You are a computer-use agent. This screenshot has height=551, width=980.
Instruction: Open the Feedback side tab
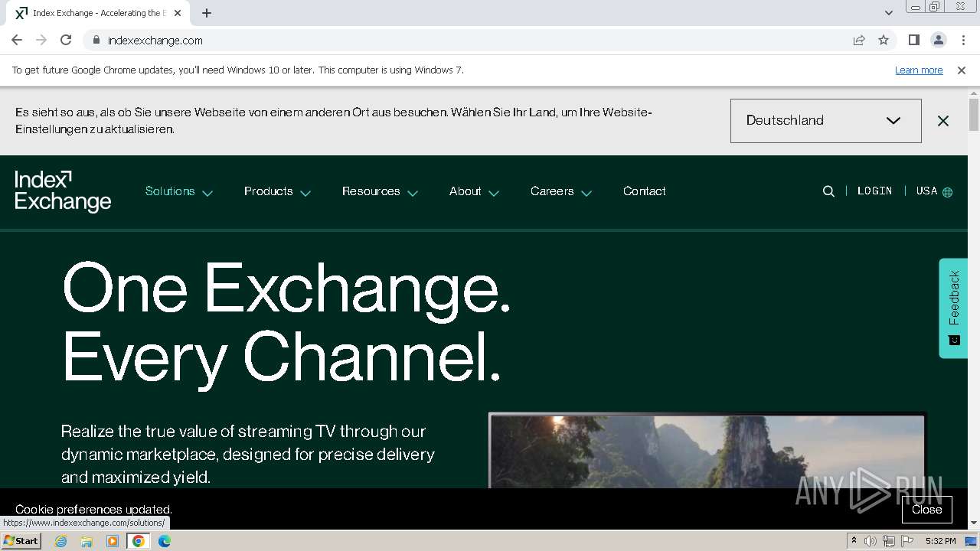pyautogui.click(x=953, y=308)
